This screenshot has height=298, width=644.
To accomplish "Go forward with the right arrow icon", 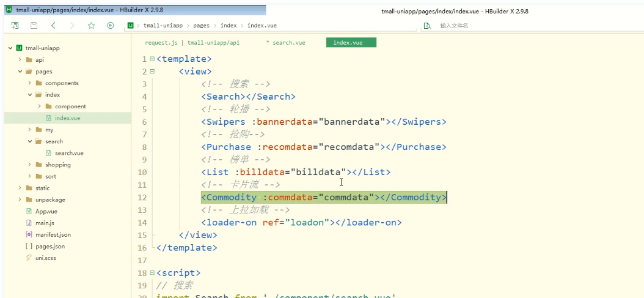I will click(72, 26).
